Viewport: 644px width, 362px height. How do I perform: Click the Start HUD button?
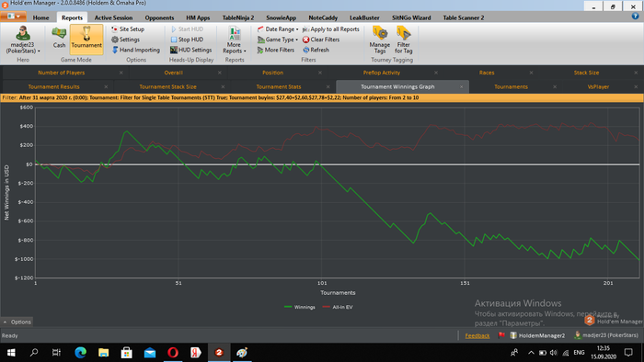[187, 29]
